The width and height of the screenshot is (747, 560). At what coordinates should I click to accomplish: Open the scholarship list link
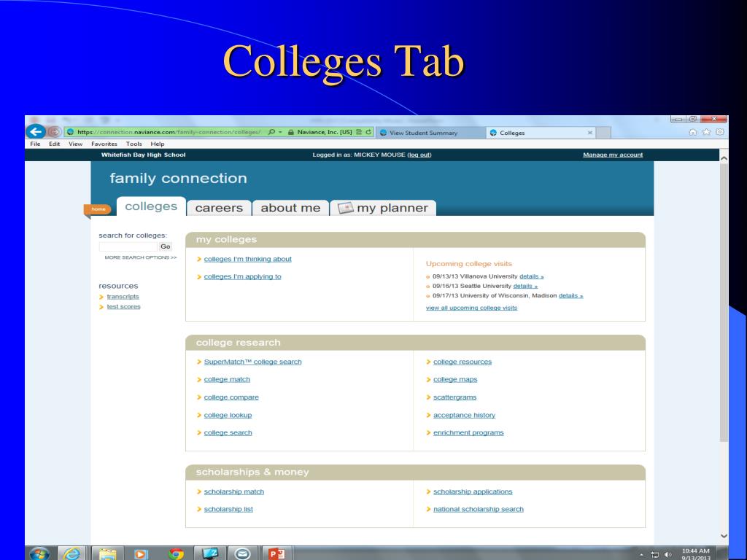[228, 510]
